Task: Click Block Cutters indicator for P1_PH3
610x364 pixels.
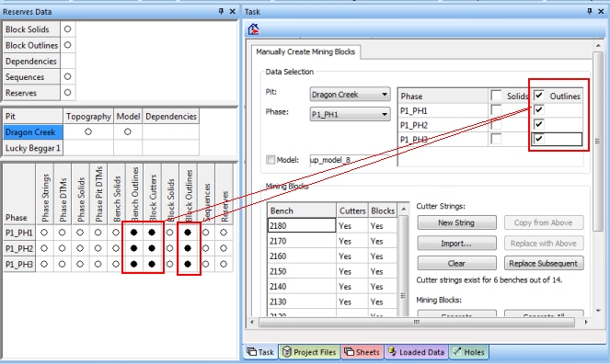Action: [x=152, y=264]
